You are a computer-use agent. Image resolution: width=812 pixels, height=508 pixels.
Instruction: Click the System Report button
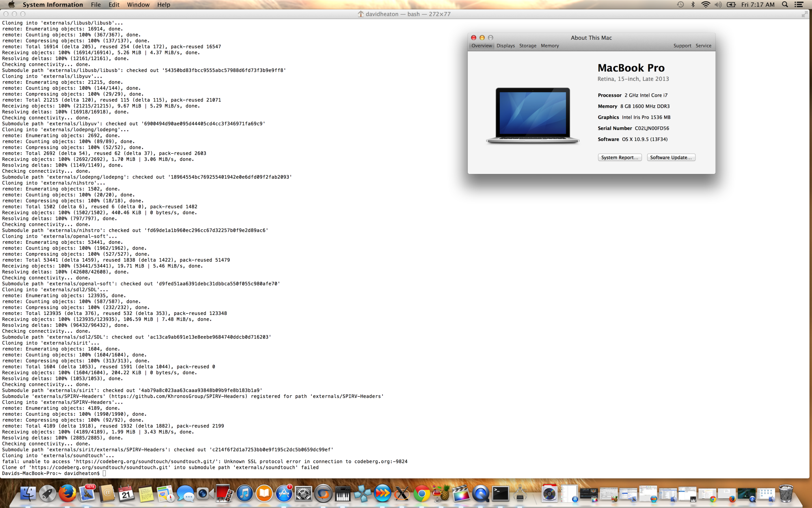click(x=619, y=158)
